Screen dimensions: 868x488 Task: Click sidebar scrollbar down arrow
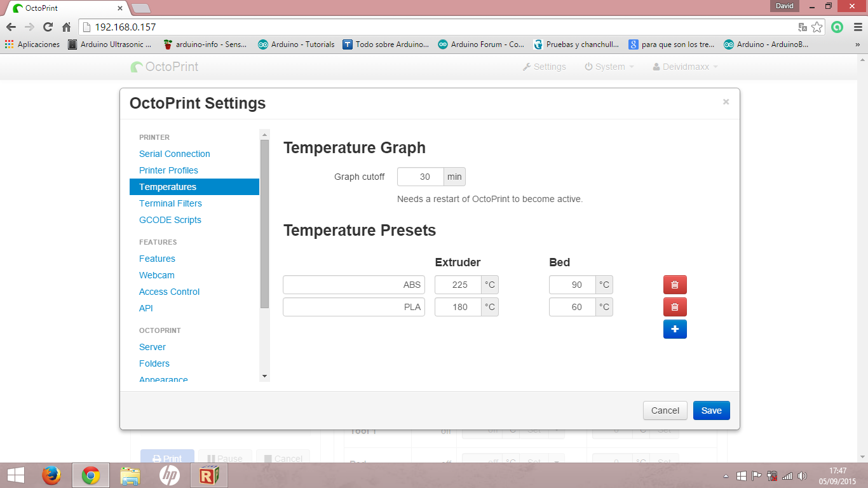point(265,376)
